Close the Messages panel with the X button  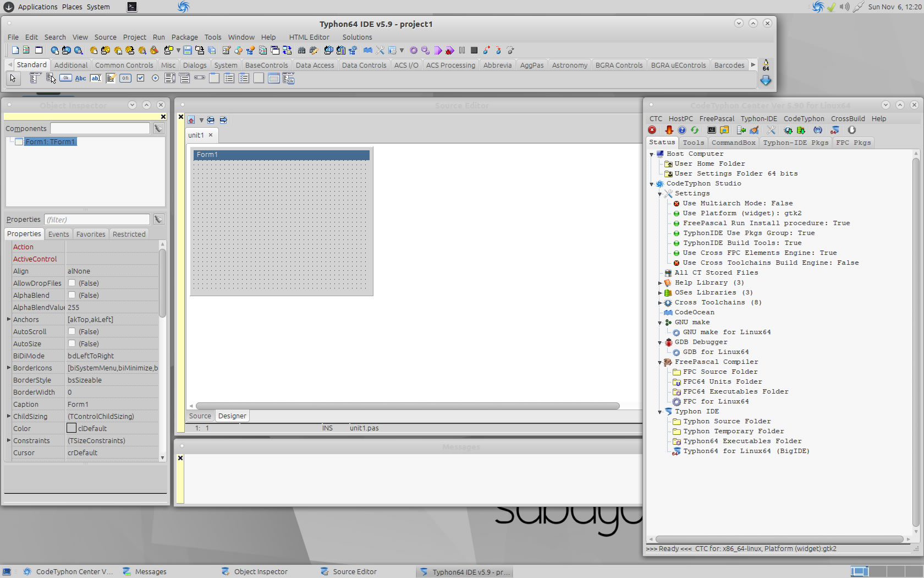pos(180,458)
